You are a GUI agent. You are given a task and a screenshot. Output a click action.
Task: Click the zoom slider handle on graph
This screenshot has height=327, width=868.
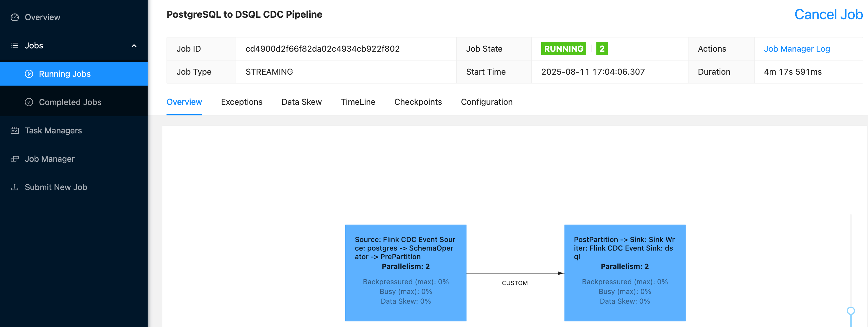(851, 310)
